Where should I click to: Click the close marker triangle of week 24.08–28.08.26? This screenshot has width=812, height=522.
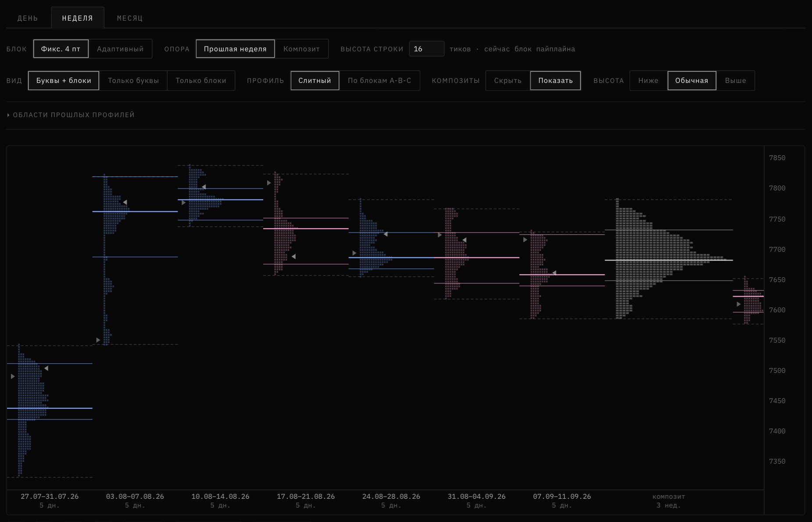coord(386,234)
